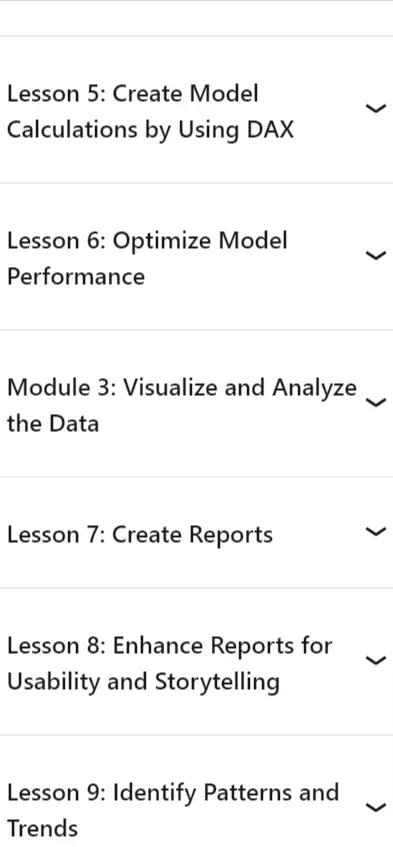Expand Lesson 9 Identify Patterns chevron
The width and height of the screenshot is (393, 847).
click(376, 808)
